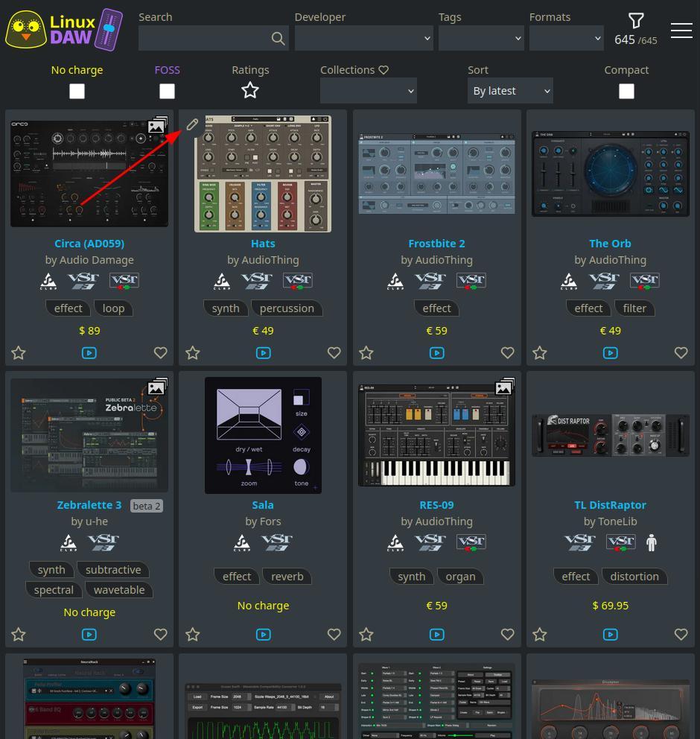Open the Zebralette 3 plugin link
700x739 pixels.
tap(89, 505)
